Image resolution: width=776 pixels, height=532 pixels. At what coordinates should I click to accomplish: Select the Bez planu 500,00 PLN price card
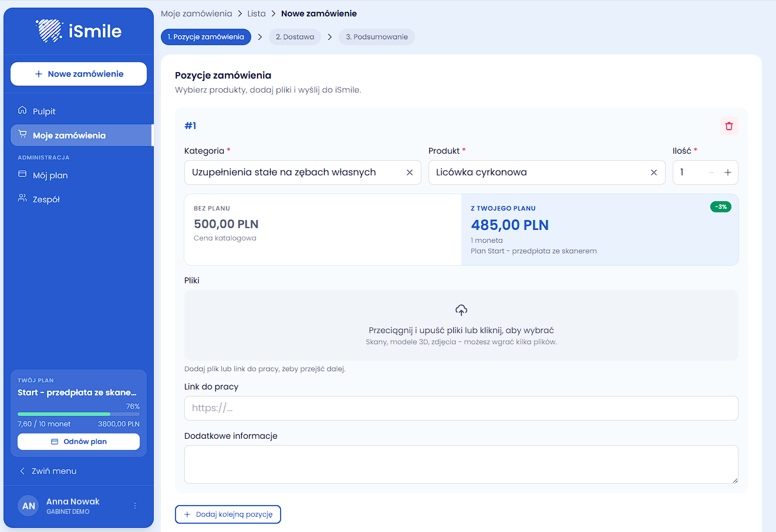coord(323,229)
